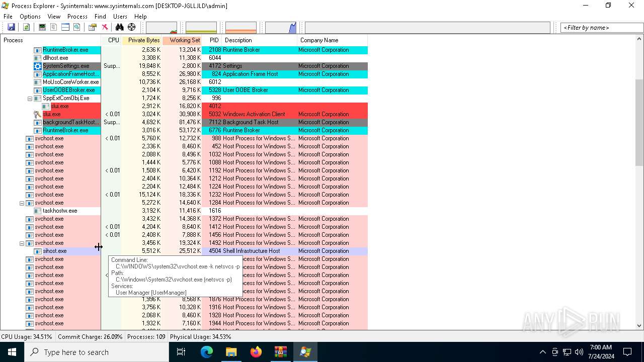Click the Filter by name field

(x=602, y=28)
